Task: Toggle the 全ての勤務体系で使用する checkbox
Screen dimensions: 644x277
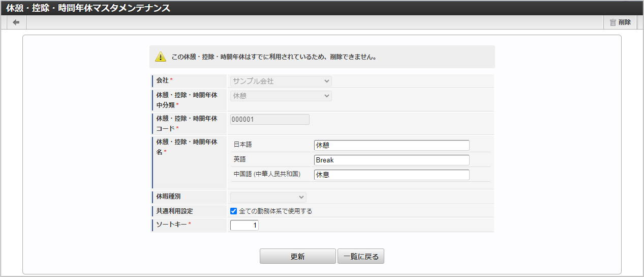Action: [234, 211]
